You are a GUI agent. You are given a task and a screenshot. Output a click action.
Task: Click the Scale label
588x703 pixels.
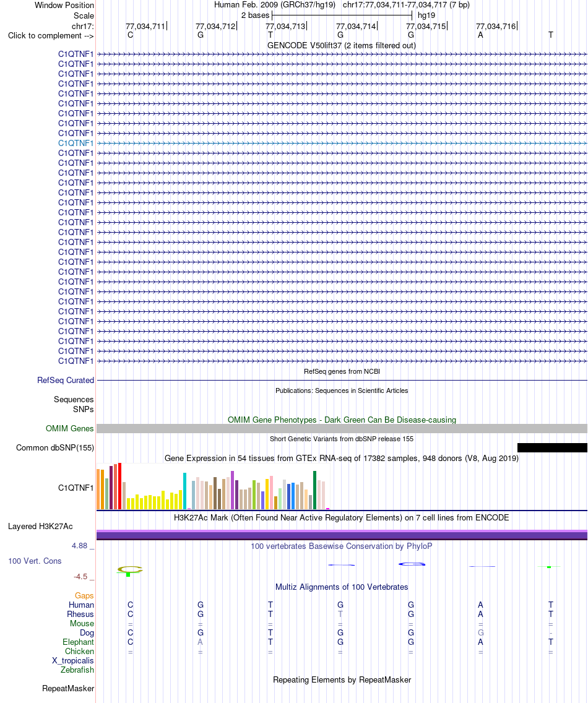(84, 15)
